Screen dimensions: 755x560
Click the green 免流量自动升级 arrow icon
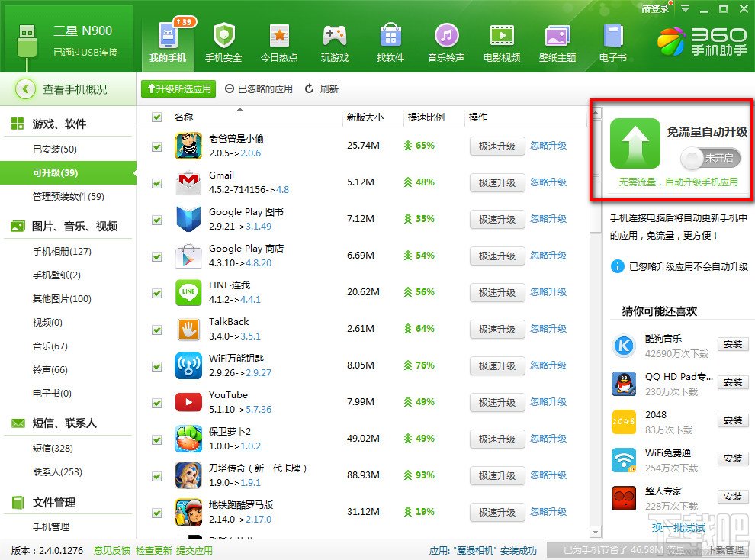pos(635,143)
